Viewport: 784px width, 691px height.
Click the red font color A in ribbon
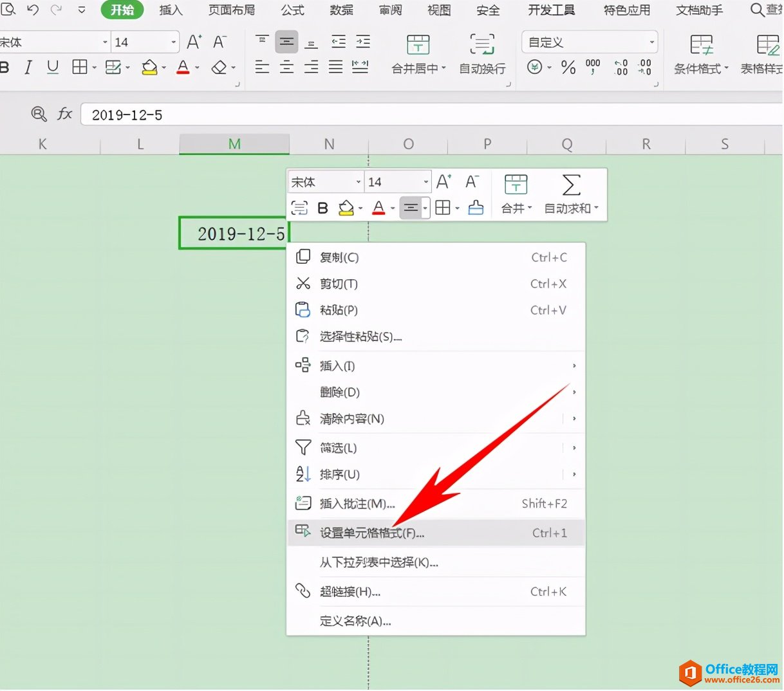click(183, 67)
